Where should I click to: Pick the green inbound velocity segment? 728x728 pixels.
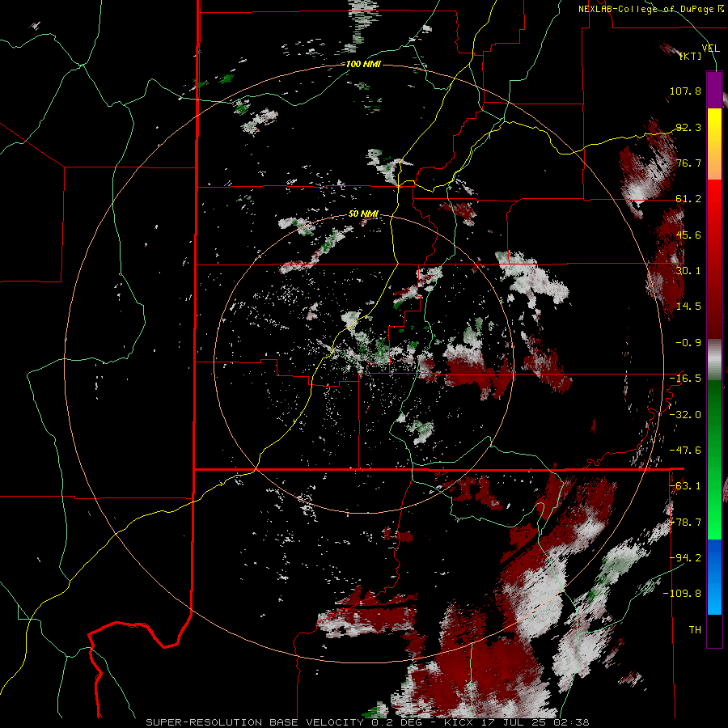714,459
